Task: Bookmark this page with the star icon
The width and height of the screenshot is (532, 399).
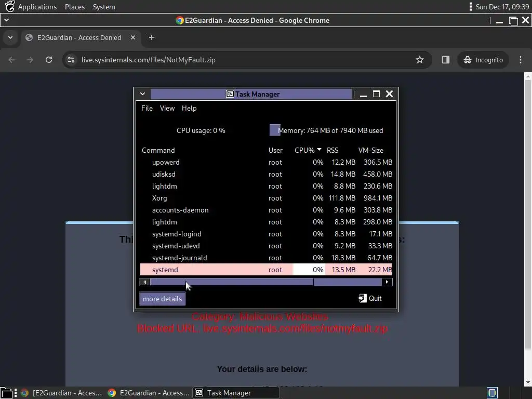Action: [420, 60]
